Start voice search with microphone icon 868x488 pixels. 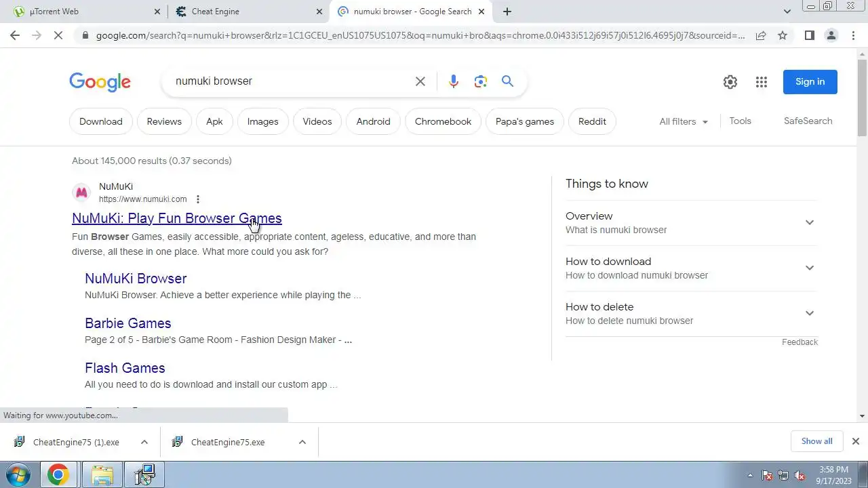tap(454, 81)
